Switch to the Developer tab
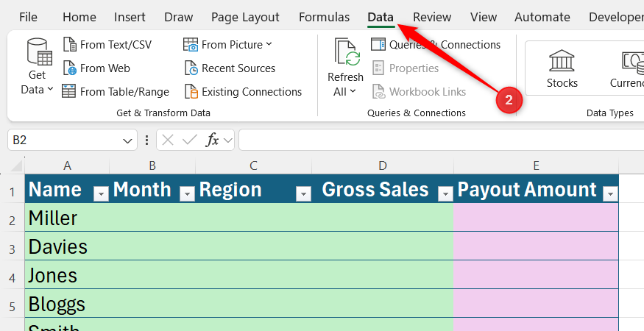 point(616,17)
